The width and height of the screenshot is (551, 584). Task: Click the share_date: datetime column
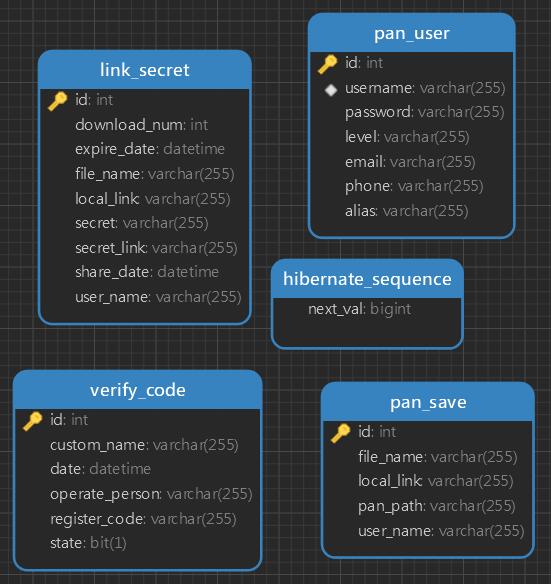[147, 272]
